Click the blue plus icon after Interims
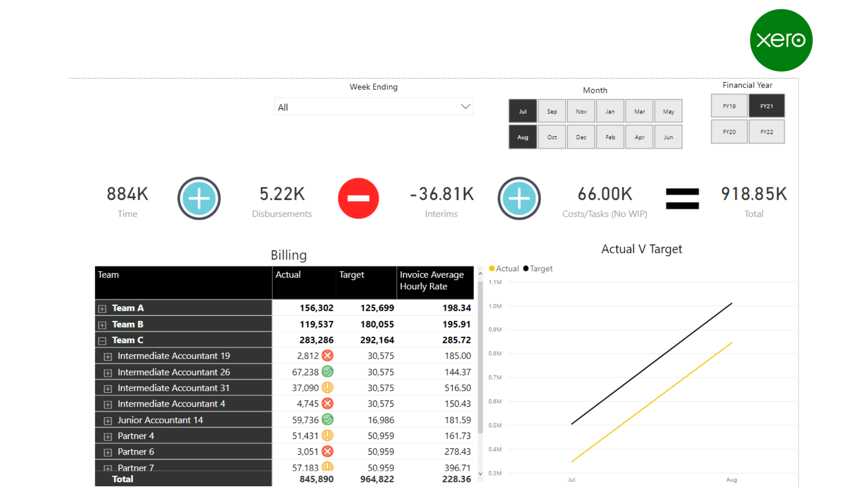 click(x=519, y=198)
